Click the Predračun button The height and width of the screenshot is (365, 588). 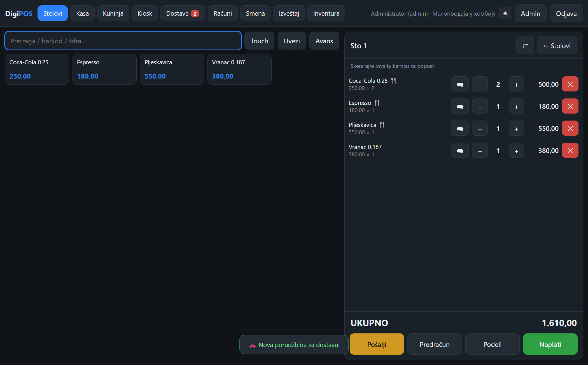point(435,344)
